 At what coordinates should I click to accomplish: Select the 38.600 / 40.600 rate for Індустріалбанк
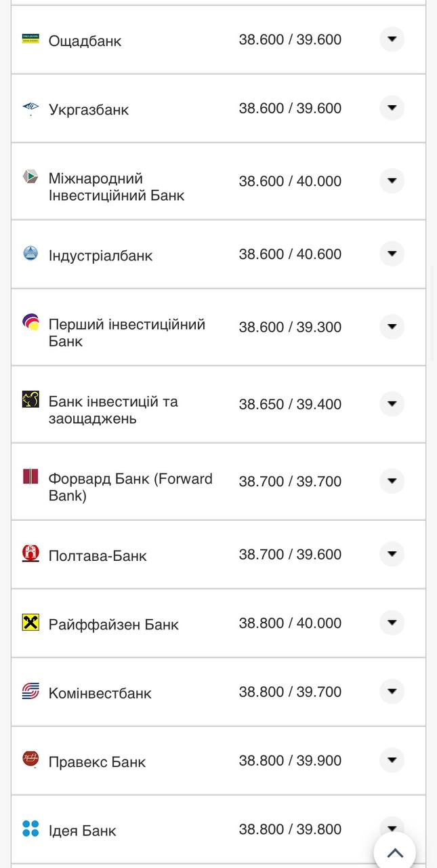point(290,254)
